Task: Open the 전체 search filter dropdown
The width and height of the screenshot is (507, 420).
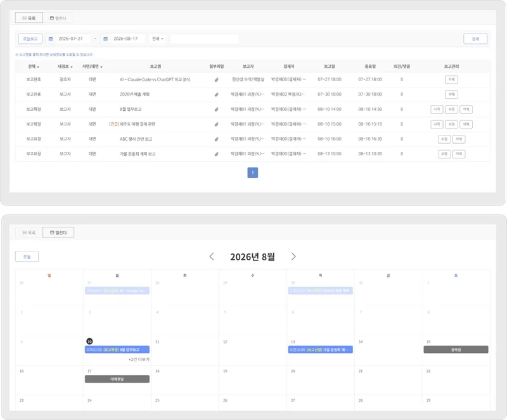Action: 158,39
